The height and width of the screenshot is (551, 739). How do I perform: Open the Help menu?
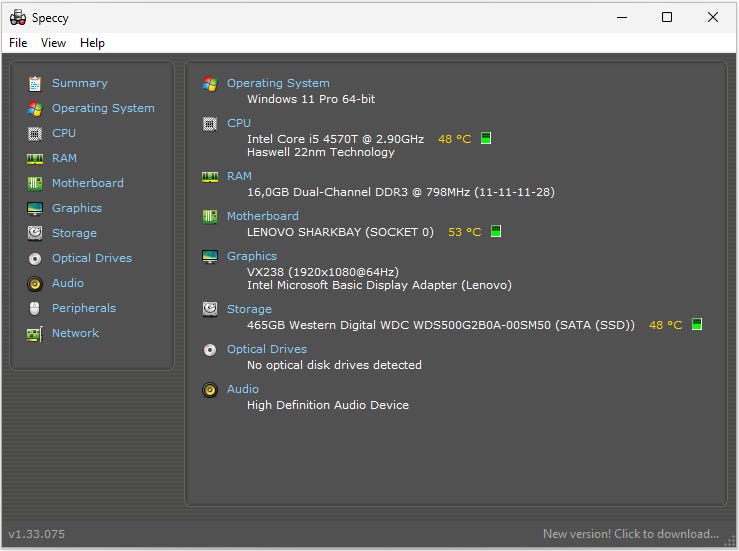92,43
